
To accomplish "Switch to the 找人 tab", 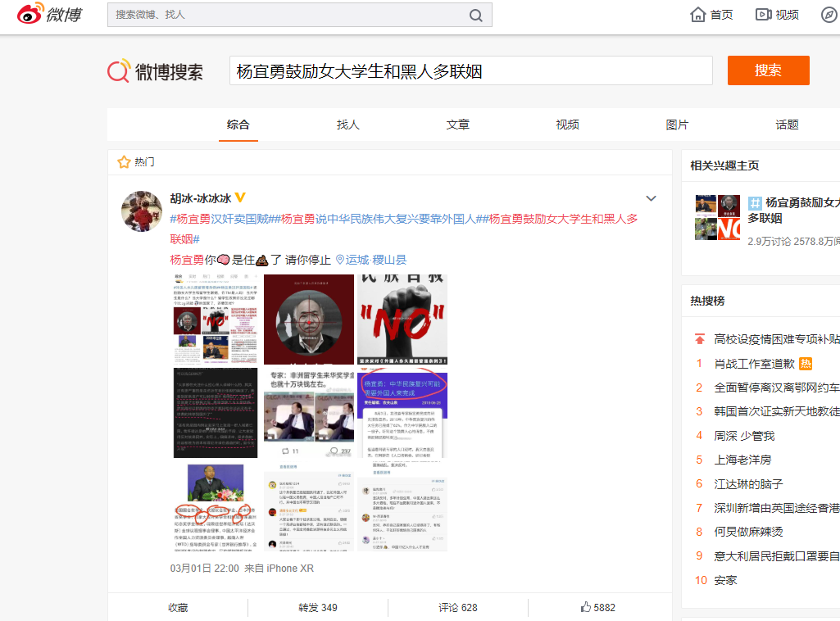I will (x=348, y=125).
